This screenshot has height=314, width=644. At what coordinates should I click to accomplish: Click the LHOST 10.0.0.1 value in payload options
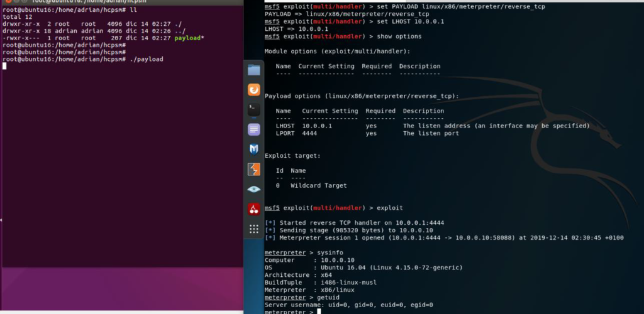click(x=317, y=126)
